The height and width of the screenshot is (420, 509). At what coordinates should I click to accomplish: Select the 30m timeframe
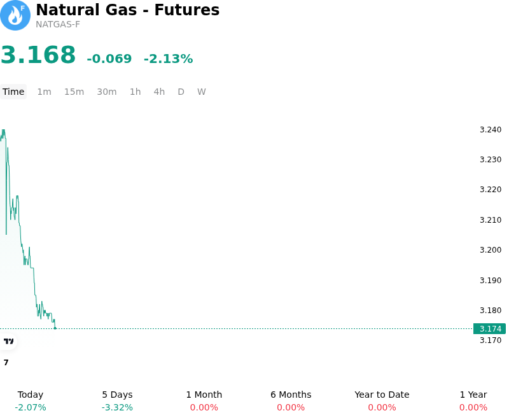(x=107, y=92)
